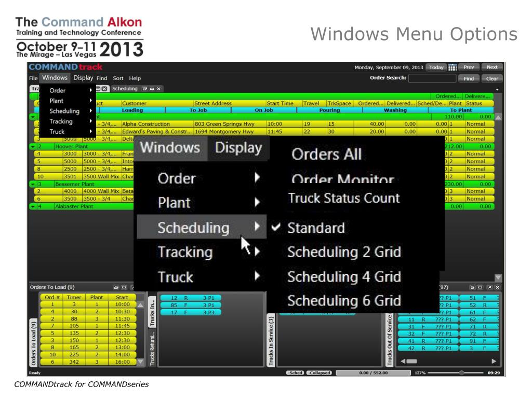Select the Alpha Construction order row

(264, 124)
